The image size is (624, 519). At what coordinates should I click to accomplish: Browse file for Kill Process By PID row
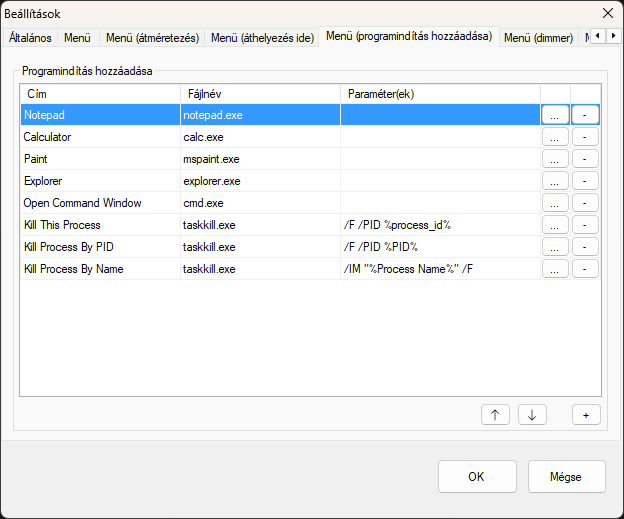pos(555,247)
